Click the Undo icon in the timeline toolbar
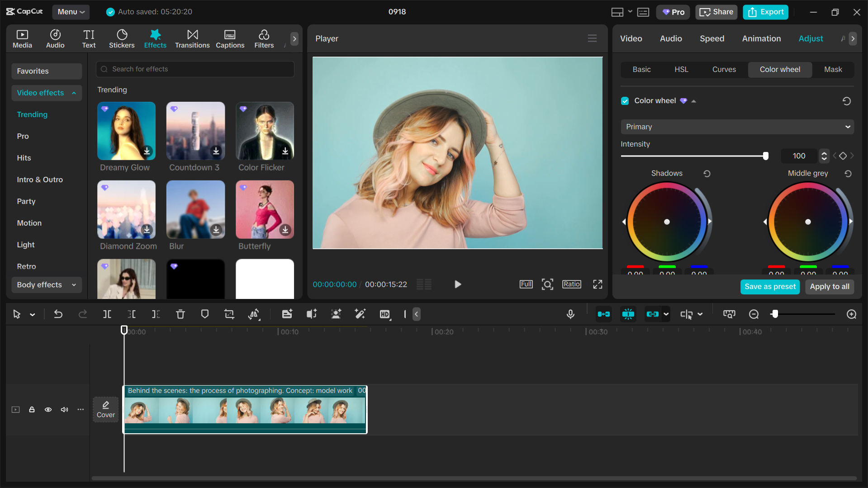The height and width of the screenshot is (488, 868). coord(58,314)
